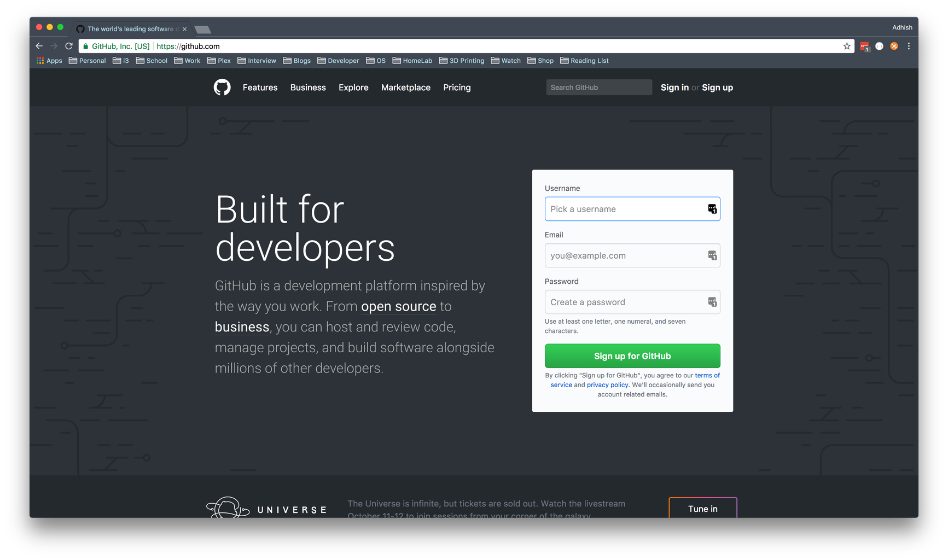The height and width of the screenshot is (560, 948).
Task: Select Explore in the GitHub navigation
Action: click(353, 87)
